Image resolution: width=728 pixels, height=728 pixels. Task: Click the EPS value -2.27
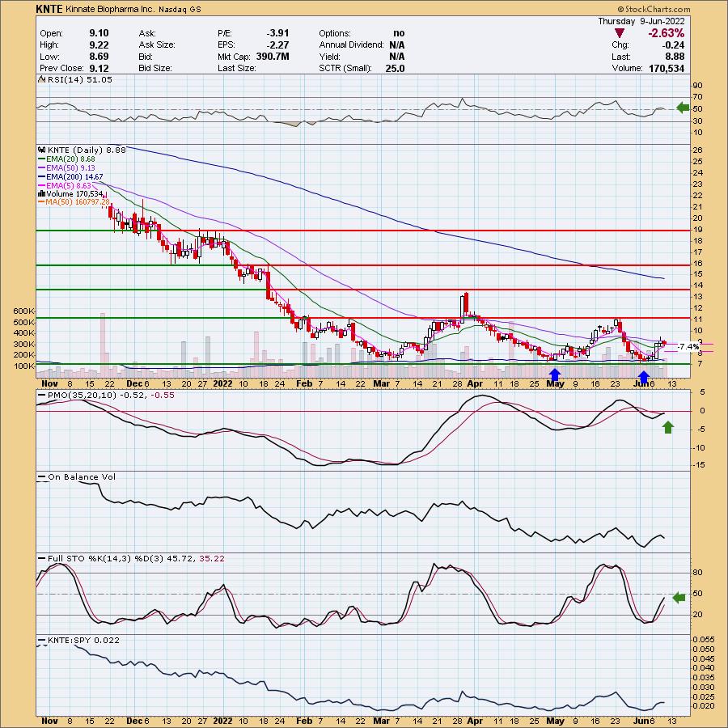point(277,44)
